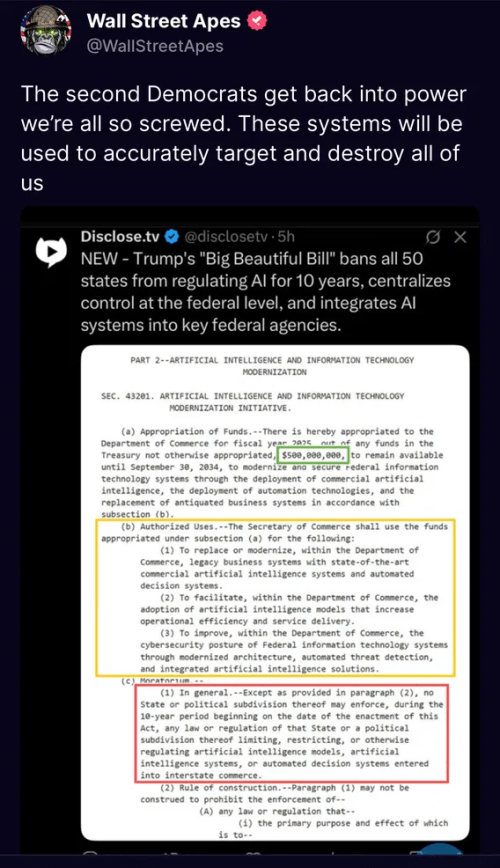Click the main tweet text about Democrats
The height and width of the screenshot is (868, 500).
244,138
